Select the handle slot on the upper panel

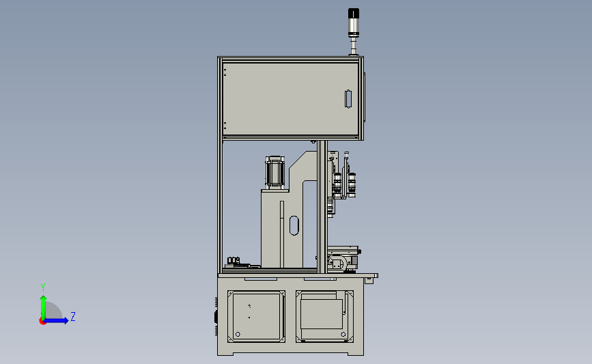click(x=348, y=99)
